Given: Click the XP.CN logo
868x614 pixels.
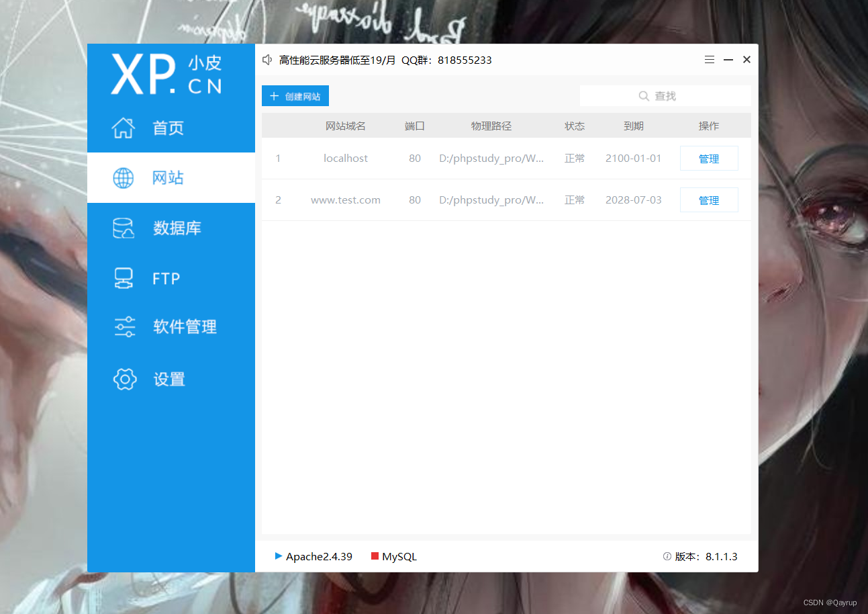Looking at the screenshot, I should coord(166,74).
